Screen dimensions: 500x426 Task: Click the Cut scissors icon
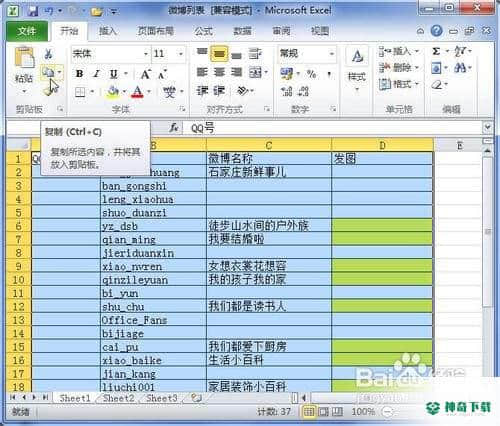49,53
